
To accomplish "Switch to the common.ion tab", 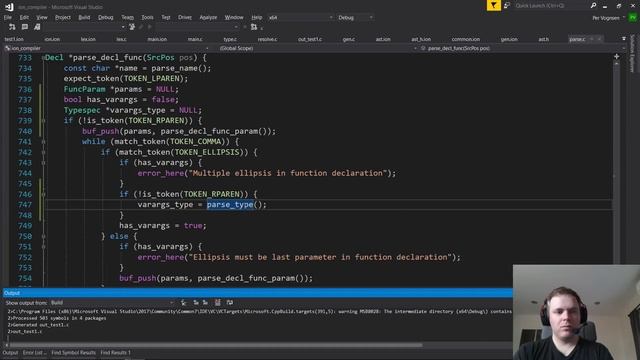I will point(466,39).
